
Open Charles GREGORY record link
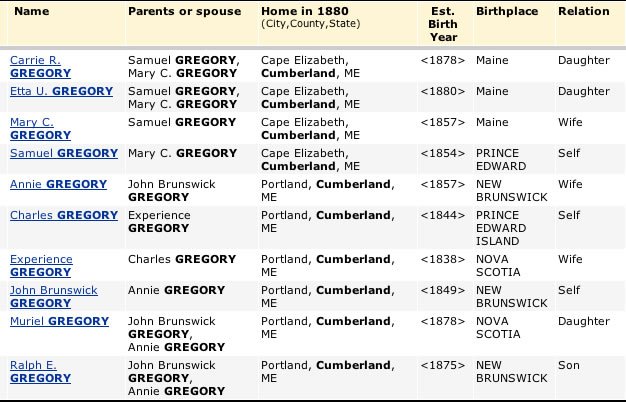pos(64,215)
